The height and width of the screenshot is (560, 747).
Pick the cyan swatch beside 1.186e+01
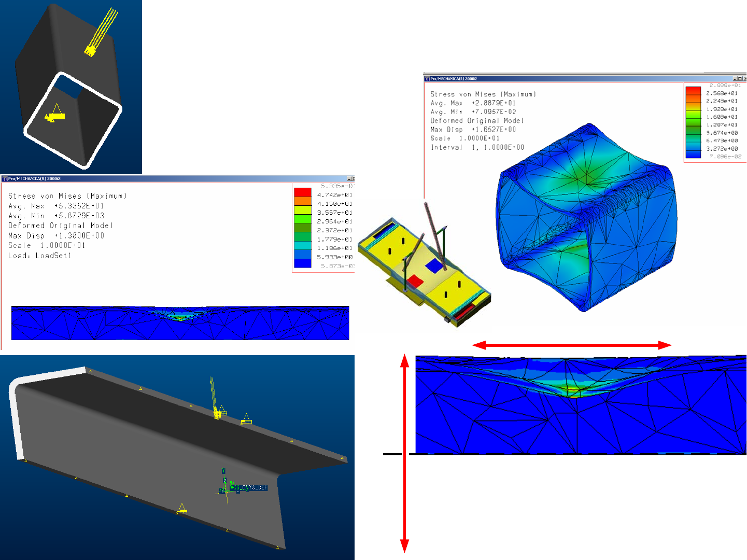pos(303,246)
